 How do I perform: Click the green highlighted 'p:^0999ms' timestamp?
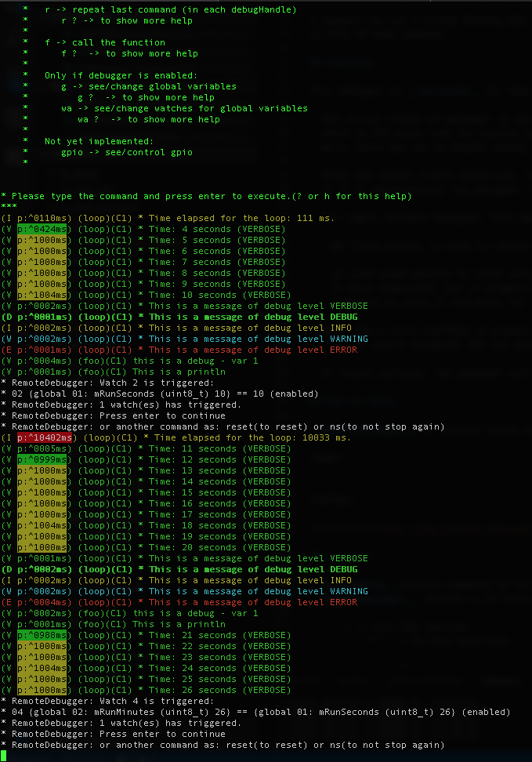tap(42, 459)
